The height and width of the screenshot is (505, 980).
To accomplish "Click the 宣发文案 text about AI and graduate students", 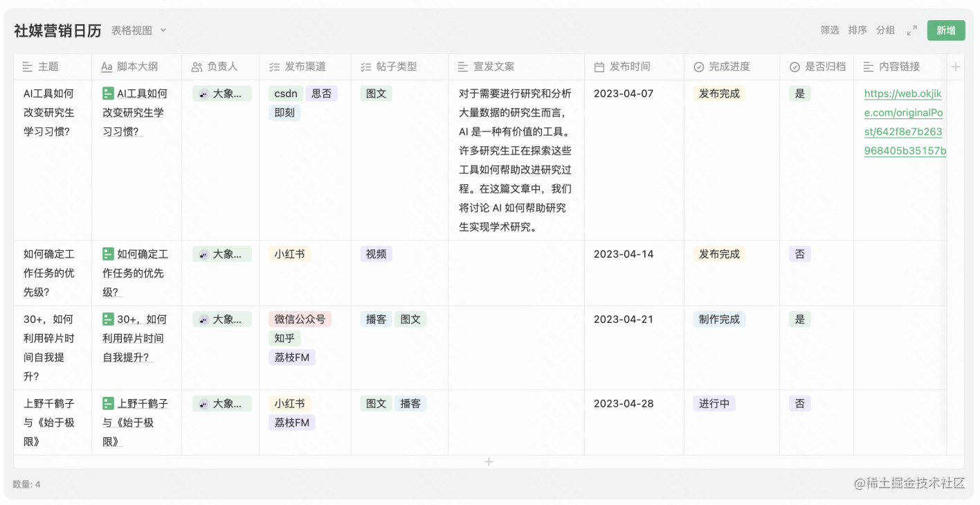I will coord(516,160).
